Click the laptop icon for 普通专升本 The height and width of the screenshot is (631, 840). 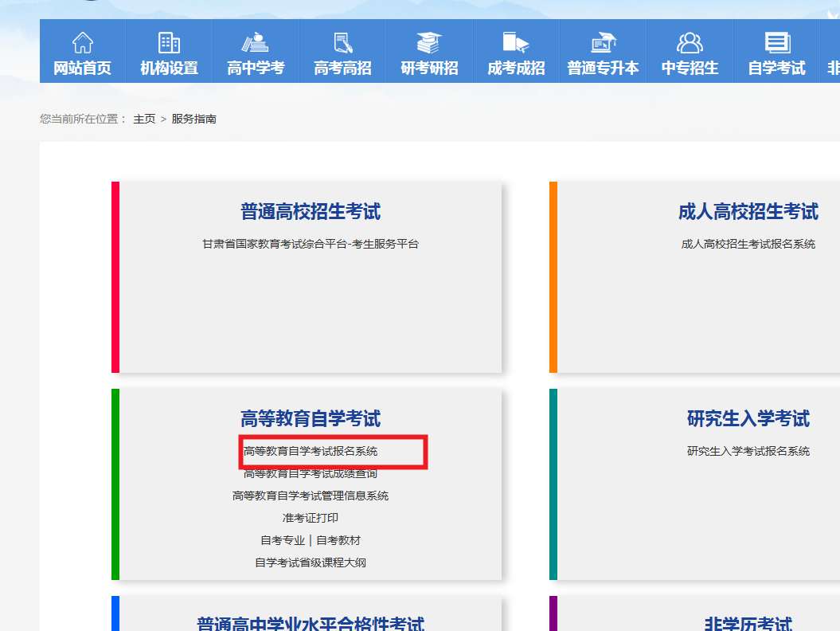pyautogui.click(x=603, y=42)
